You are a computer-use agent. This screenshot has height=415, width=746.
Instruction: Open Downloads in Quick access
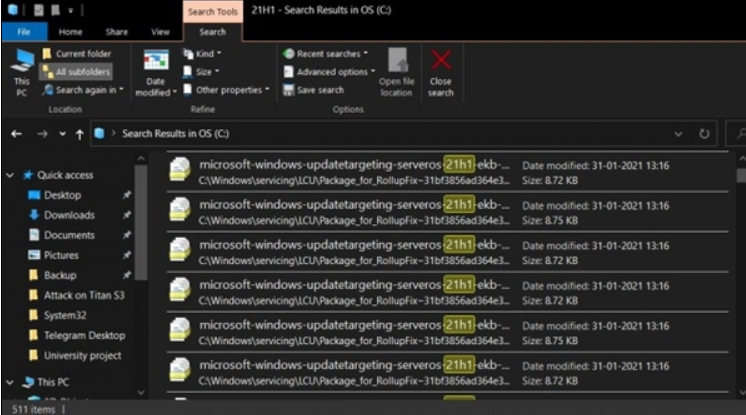(69, 215)
